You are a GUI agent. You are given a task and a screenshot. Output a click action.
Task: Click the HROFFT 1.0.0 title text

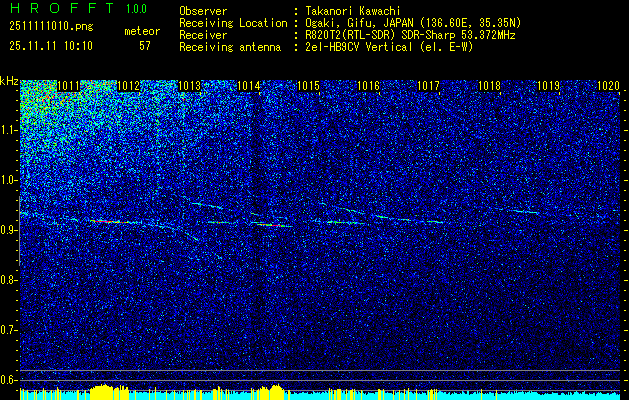[x=79, y=8]
